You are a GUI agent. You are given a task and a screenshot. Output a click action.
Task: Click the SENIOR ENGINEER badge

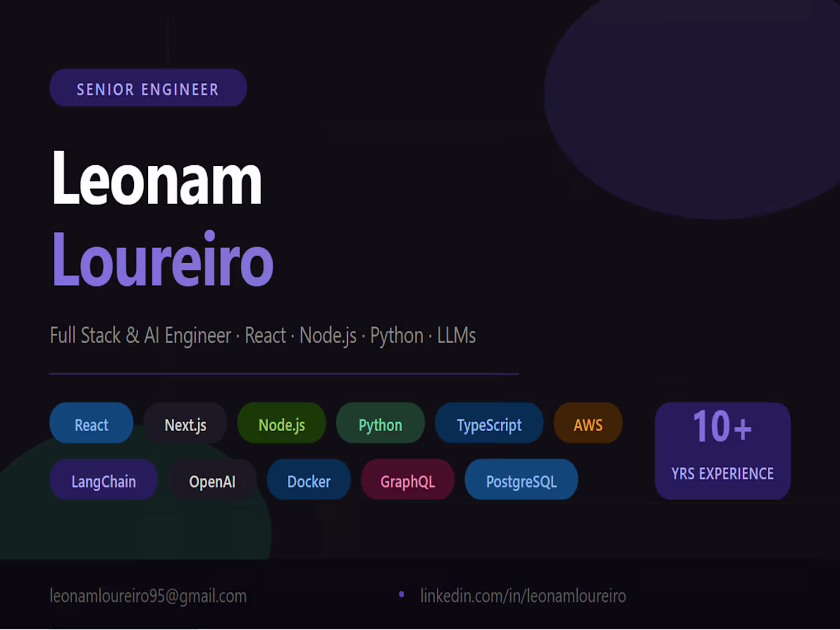(x=148, y=88)
